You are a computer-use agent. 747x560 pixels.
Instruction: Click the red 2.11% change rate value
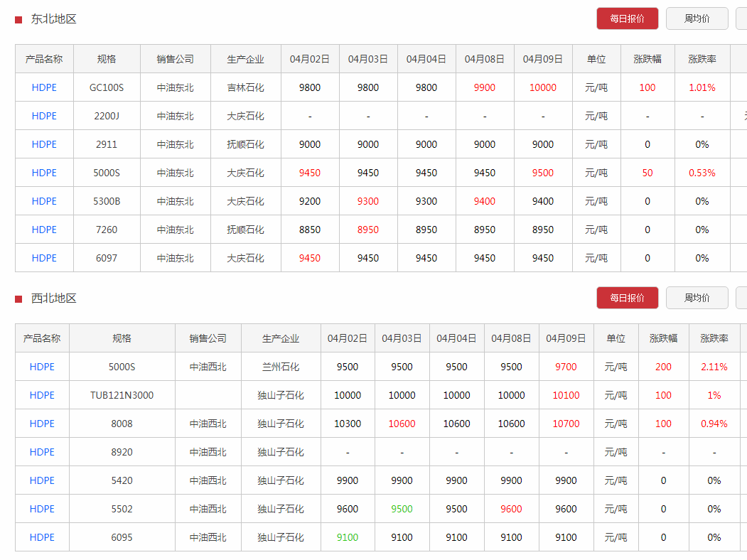[714, 367]
